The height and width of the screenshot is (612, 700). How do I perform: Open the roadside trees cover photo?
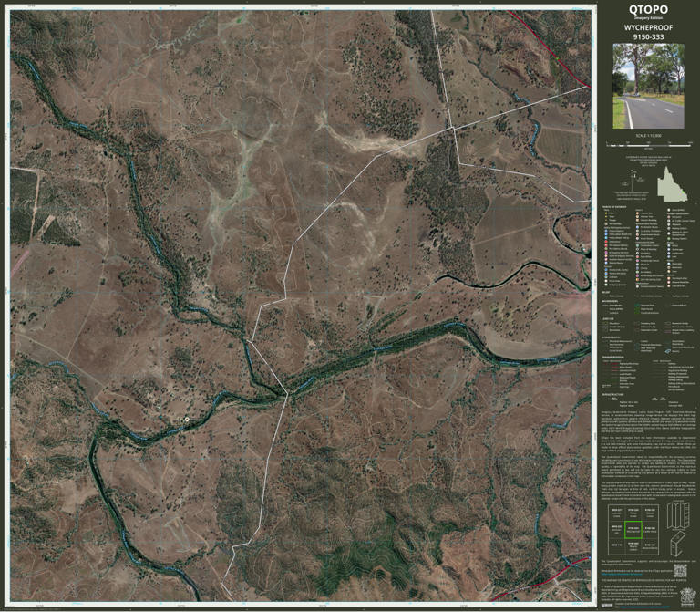[648, 86]
